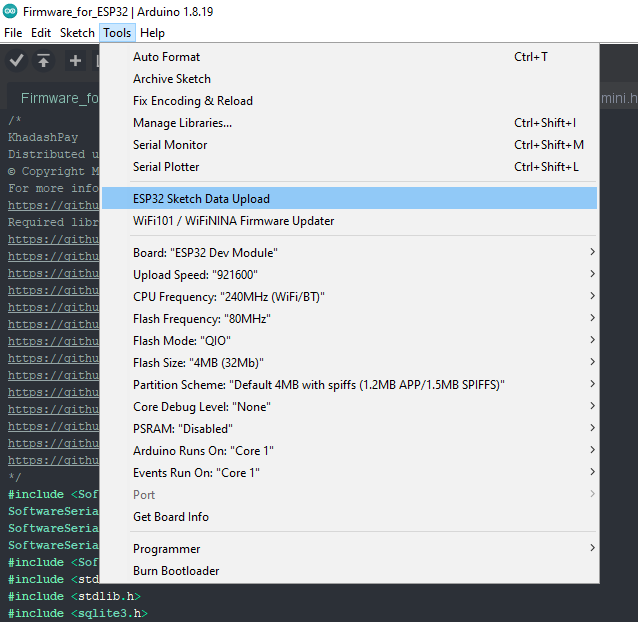Image resolution: width=638 pixels, height=622 pixels.
Task: Expand the Flash Frequency "80MHz" submenu
Action: [349, 319]
